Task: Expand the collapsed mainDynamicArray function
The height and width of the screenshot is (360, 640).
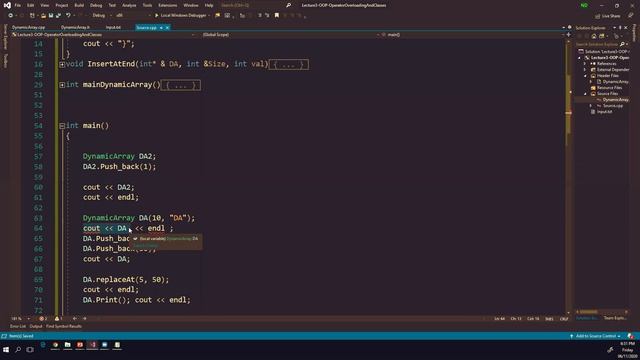Action: coord(62,85)
